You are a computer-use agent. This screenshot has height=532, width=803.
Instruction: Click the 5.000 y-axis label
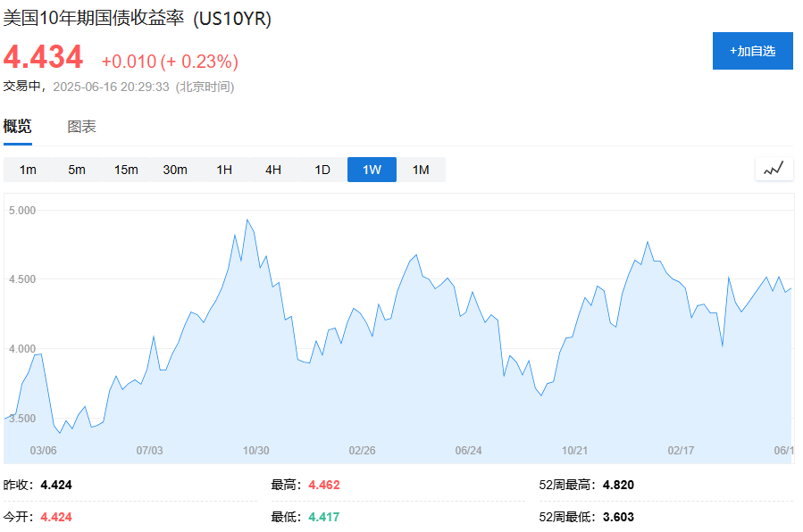(22, 211)
